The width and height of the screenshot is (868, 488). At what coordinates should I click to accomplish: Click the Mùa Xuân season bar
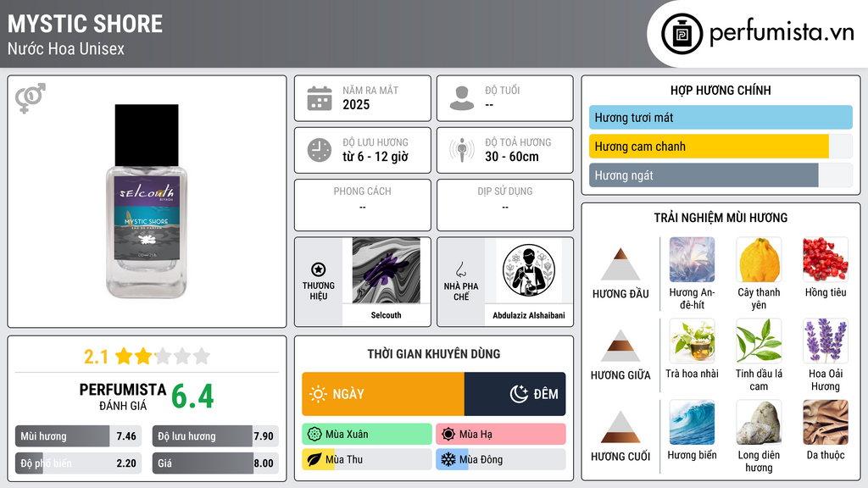point(367,435)
